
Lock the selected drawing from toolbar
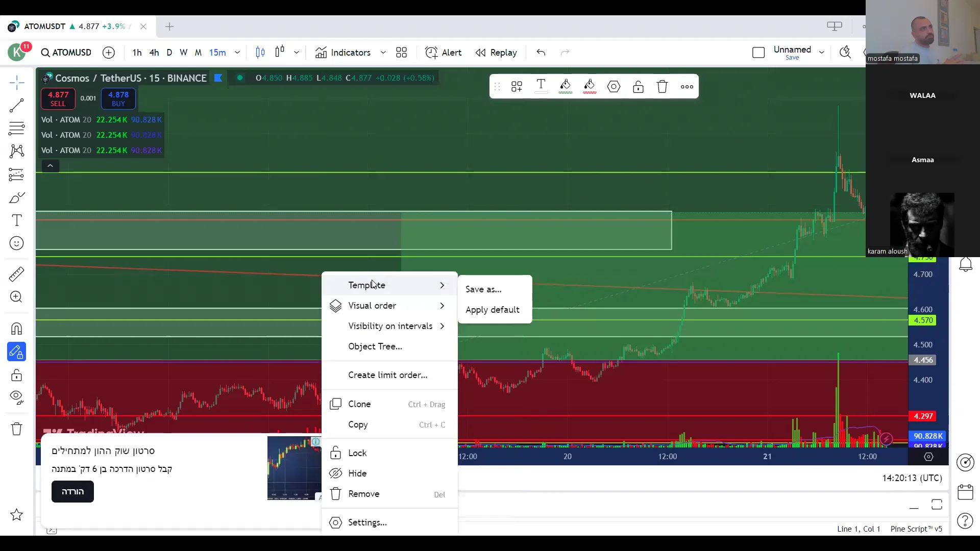pos(638,87)
